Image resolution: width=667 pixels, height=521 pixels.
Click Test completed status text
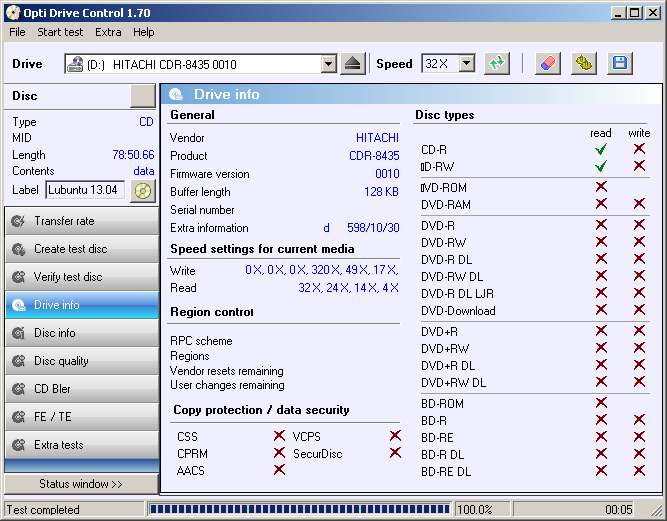43,510
